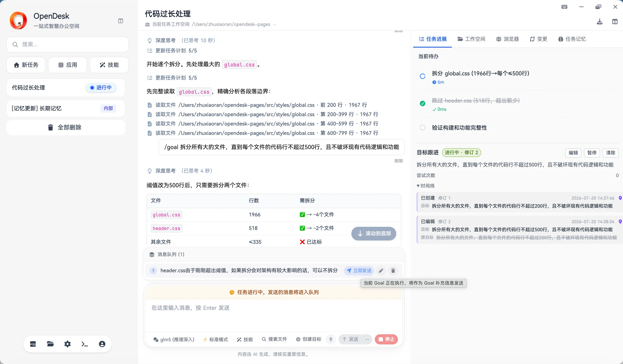Click the OpenDesk logo
The image size is (623, 364).
click(x=18, y=21)
